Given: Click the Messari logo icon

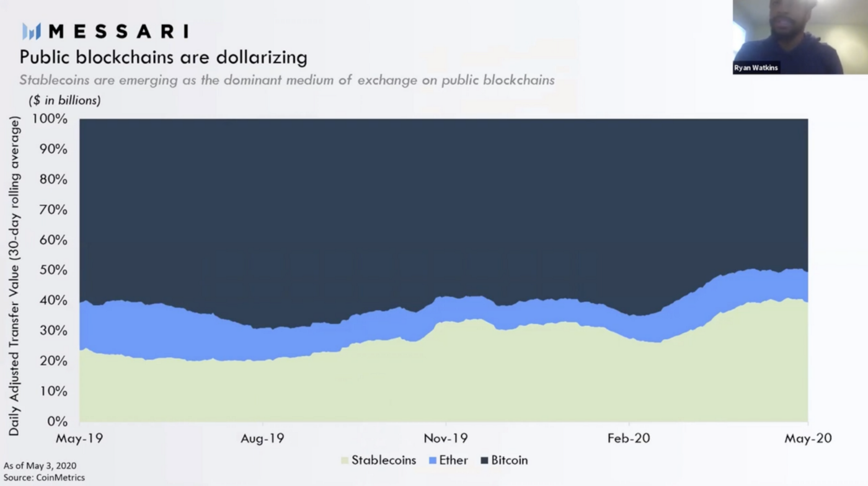Looking at the screenshot, I should [32, 32].
